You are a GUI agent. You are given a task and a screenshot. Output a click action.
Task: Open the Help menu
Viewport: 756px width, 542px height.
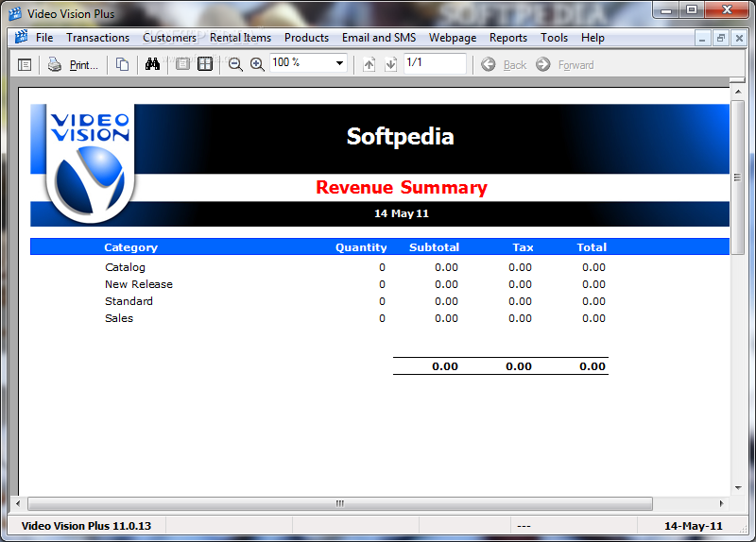pos(593,38)
